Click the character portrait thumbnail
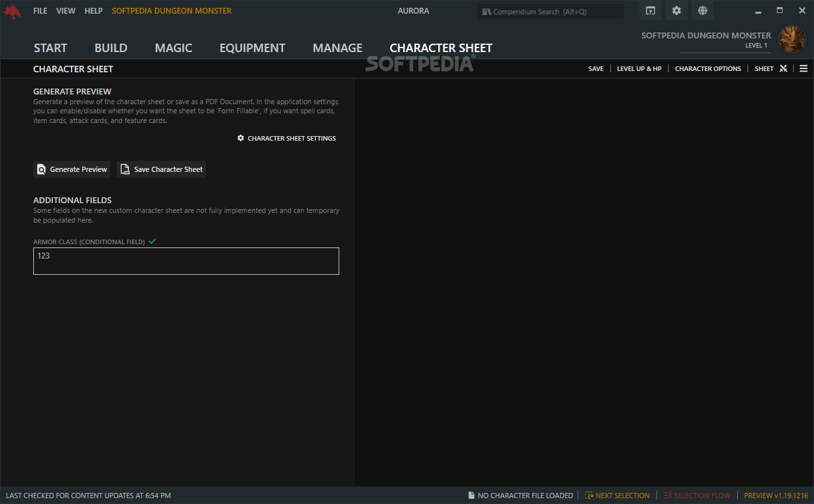The height and width of the screenshot is (504, 814). (x=792, y=39)
